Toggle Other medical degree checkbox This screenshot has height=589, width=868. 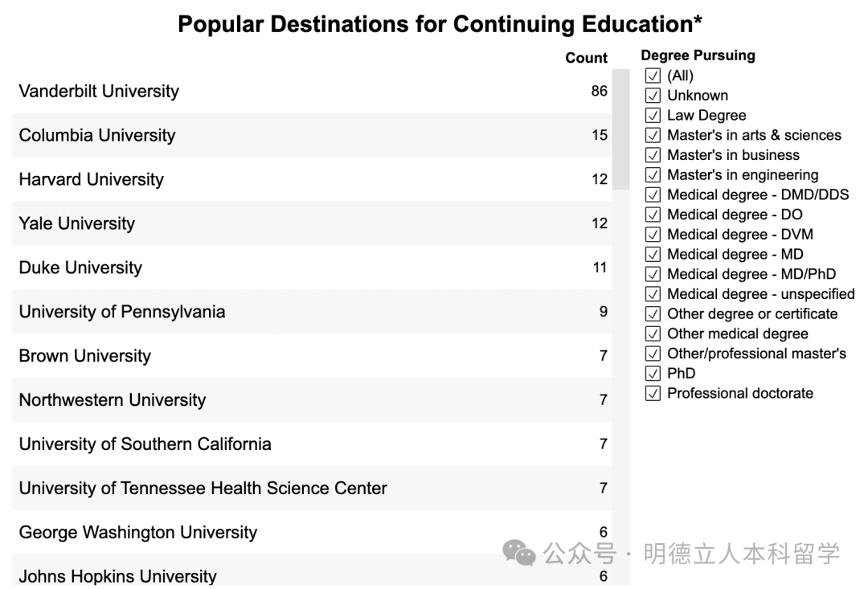click(653, 334)
